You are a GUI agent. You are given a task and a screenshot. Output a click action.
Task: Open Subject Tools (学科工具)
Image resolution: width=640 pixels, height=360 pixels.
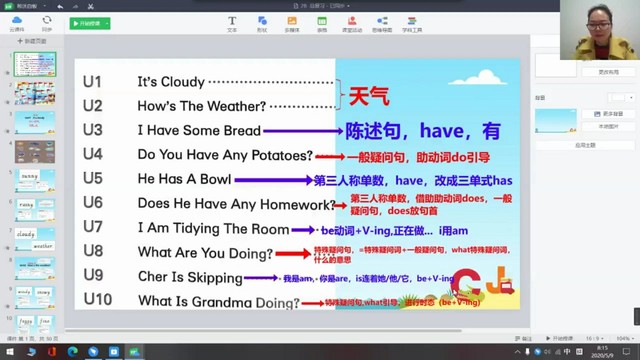click(412, 24)
